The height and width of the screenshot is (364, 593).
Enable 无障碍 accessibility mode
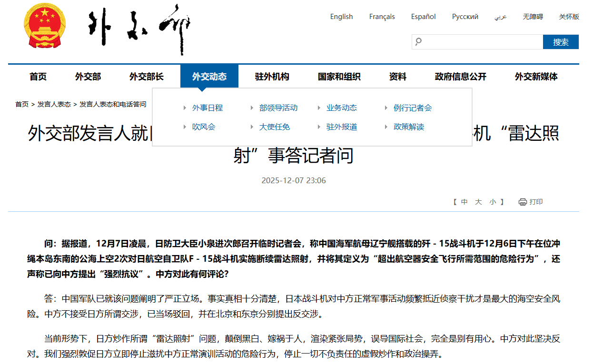point(533,17)
